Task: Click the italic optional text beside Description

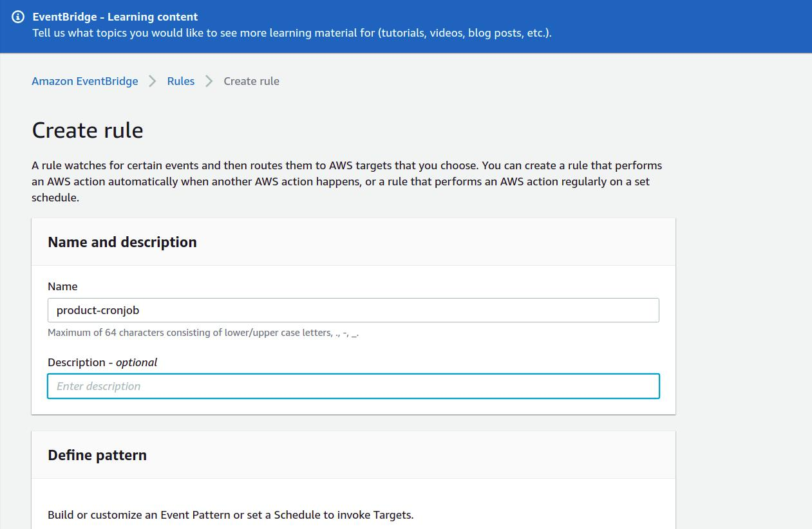Action: point(137,362)
